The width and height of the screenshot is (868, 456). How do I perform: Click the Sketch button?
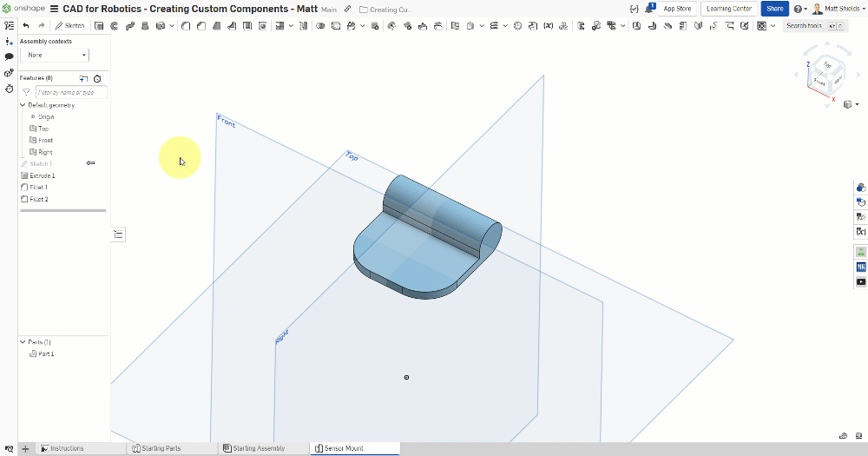pos(69,26)
